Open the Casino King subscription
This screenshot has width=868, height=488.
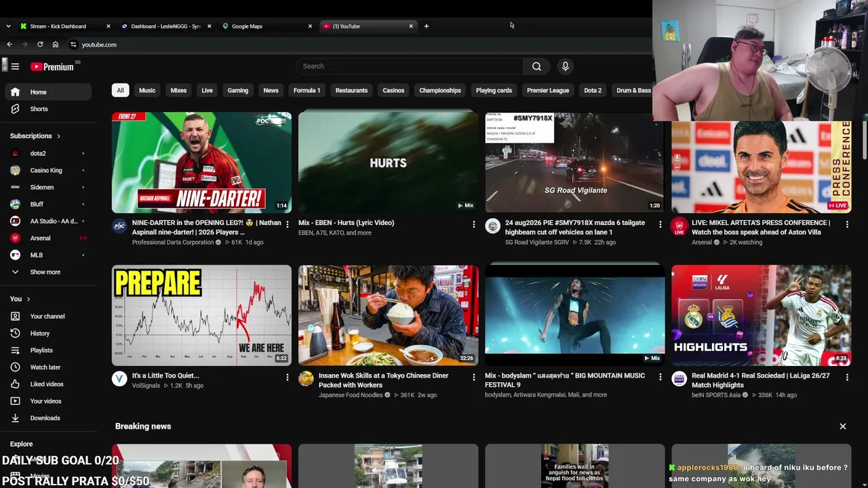[x=47, y=170]
